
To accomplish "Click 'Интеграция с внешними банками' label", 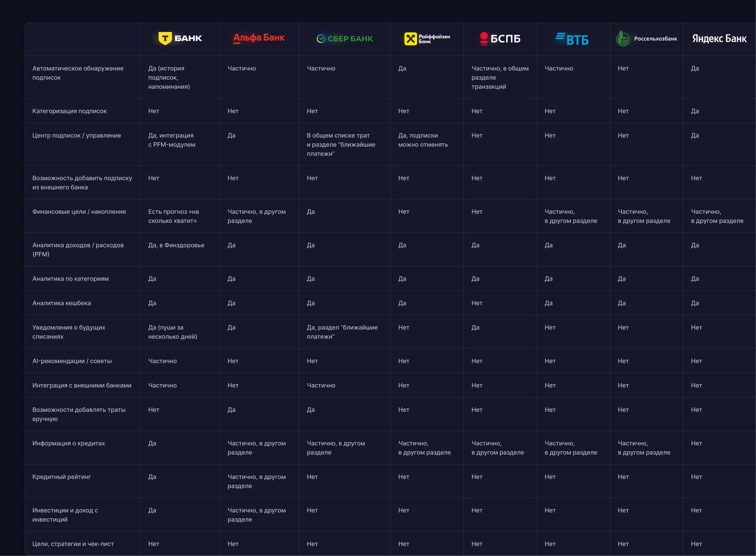I will (x=82, y=386).
